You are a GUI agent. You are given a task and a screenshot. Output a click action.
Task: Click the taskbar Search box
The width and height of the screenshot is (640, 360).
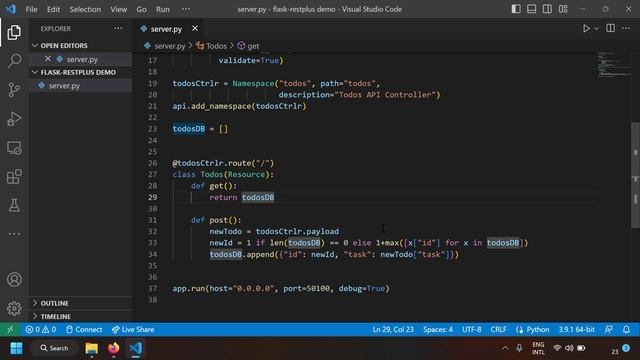pos(54,348)
